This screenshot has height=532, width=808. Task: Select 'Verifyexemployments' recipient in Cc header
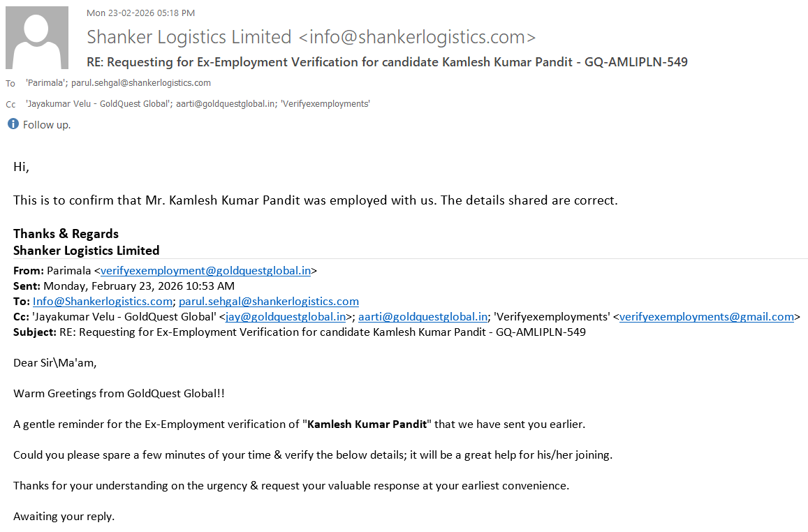(x=325, y=104)
